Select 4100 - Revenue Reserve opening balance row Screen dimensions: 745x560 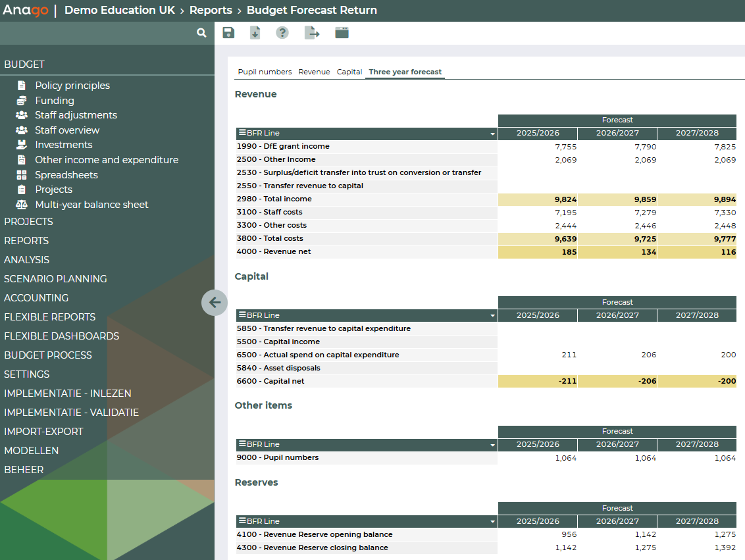[x=367, y=534]
